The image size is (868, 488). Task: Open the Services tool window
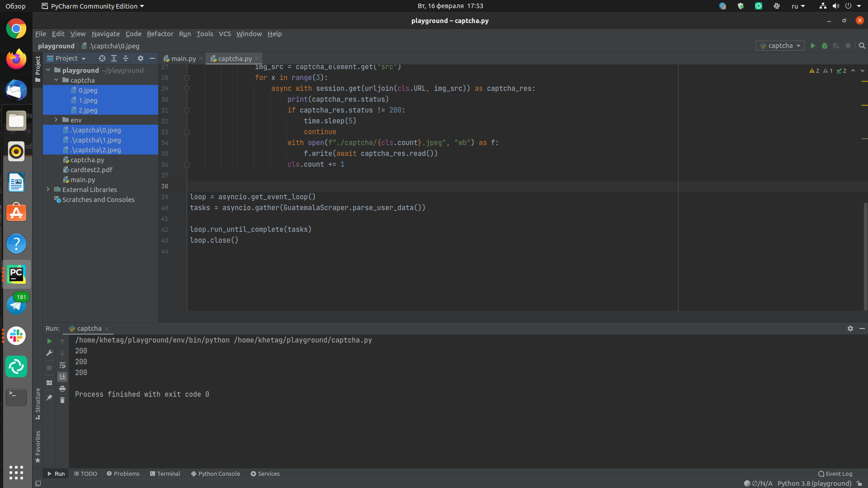point(265,474)
